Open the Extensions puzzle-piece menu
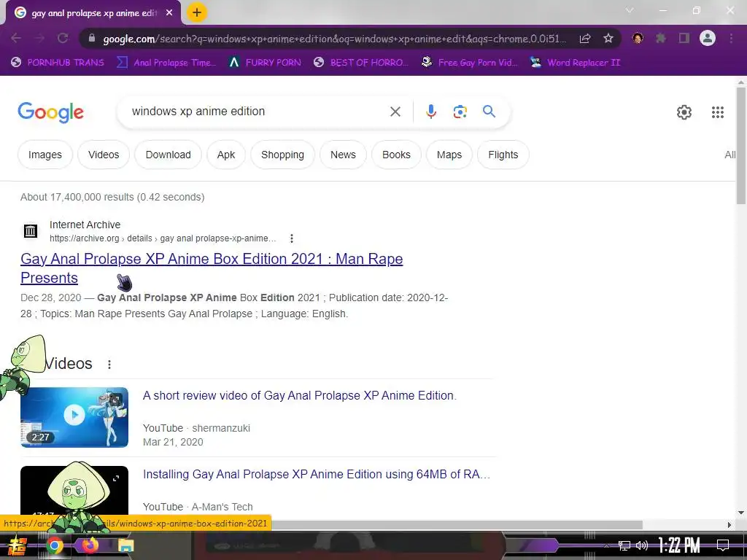The width and height of the screenshot is (747, 560). click(660, 38)
